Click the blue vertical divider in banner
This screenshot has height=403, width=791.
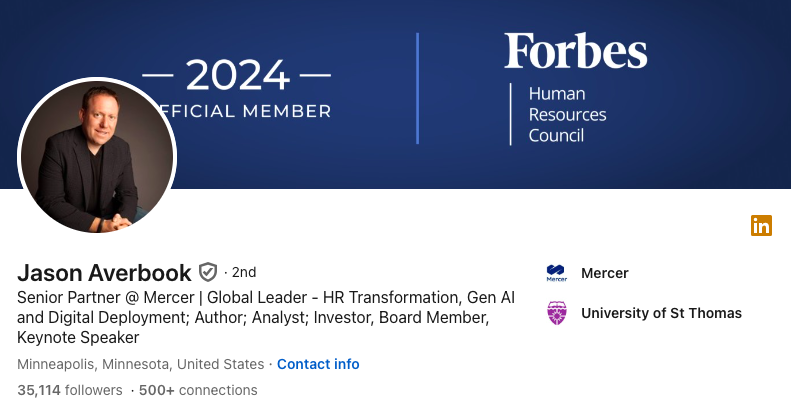417,88
